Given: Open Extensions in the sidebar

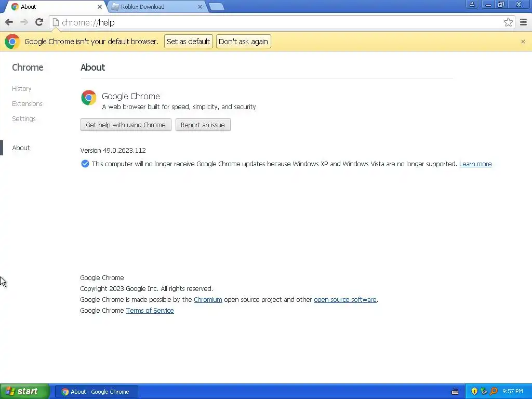Looking at the screenshot, I should (x=27, y=103).
